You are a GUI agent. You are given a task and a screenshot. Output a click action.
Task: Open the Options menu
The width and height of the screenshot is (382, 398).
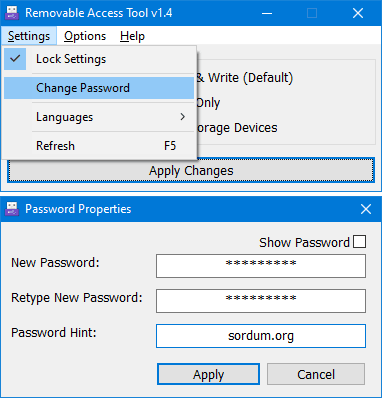pyautogui.click(x=85, y=36)
